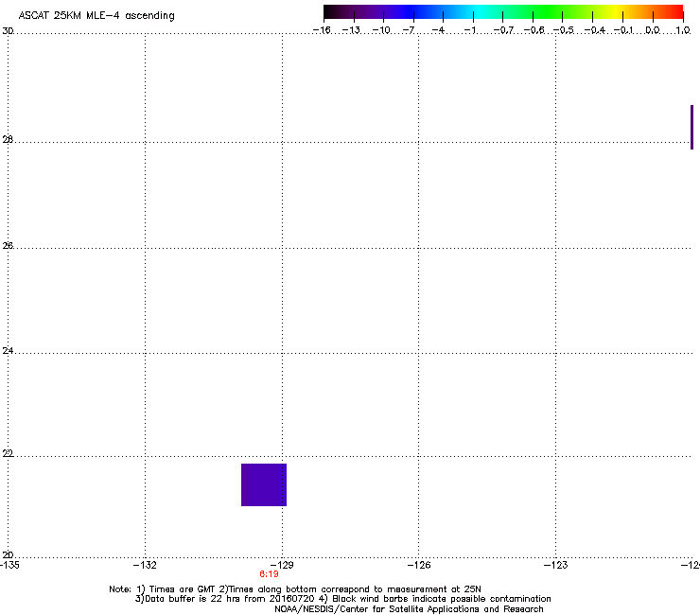Screen dimensions: 700x615
Task: Click the longitude label "-123"
Action: [556, 565]
